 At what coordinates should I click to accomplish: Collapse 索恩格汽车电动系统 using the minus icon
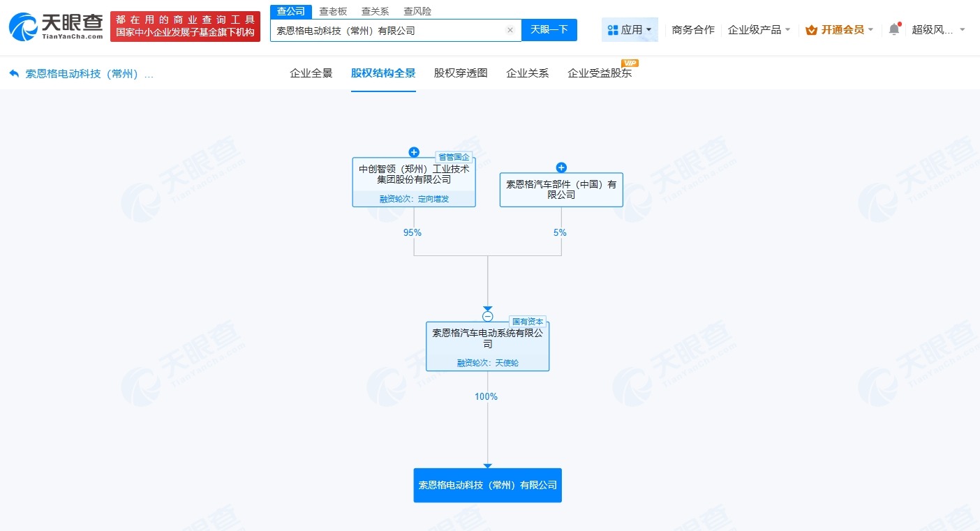[487, 316]
